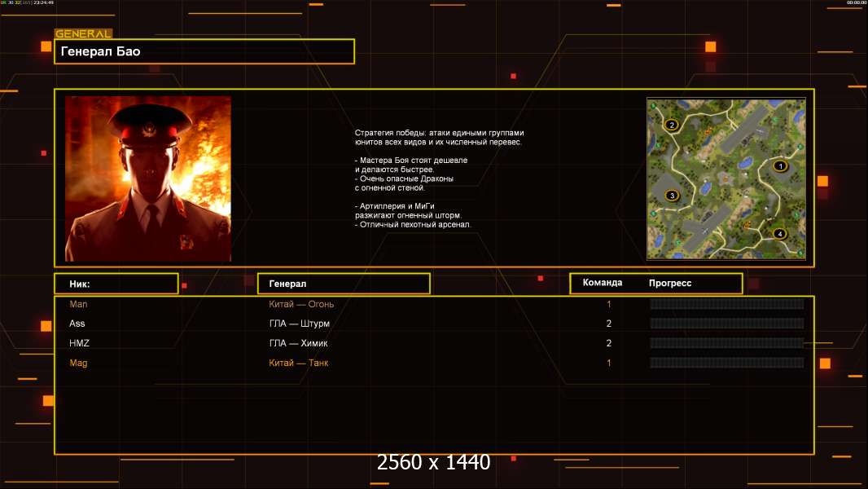Screen dimensions: 868x489
Task: Click start position marker 4 on minimap
Action: tap(780, 234)
